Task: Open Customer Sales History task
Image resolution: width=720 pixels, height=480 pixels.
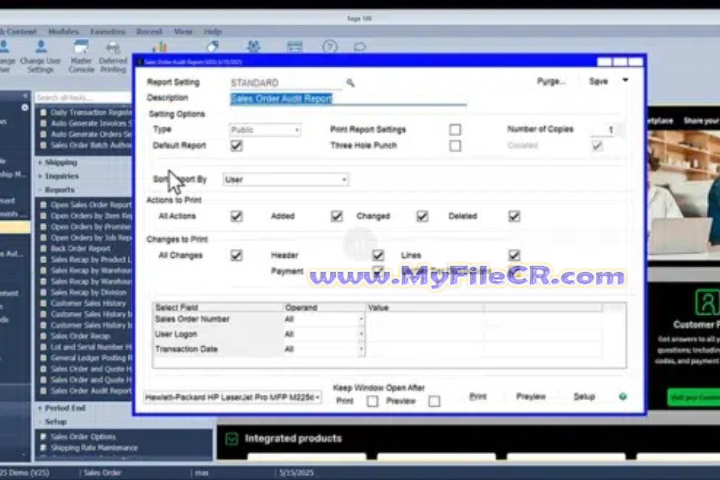Action: (88, 303)
